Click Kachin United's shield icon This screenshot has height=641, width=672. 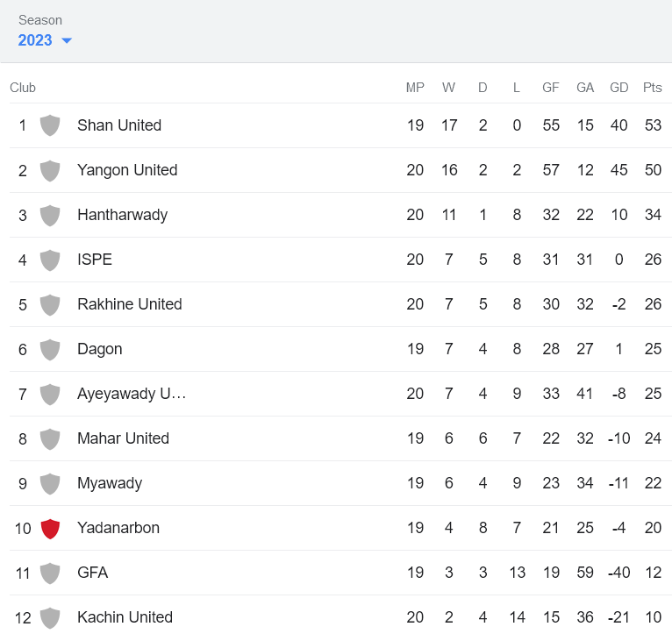pyautogui.click(x=50, y=617)
